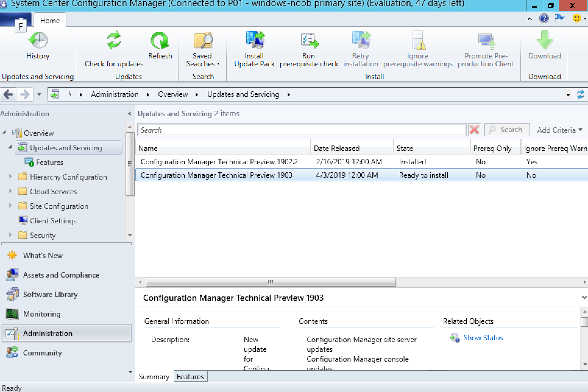Image resolution: width=588 pixels, height=392 pixels.
Task: Open the Monitoring workspace
Action: point(66,314)
